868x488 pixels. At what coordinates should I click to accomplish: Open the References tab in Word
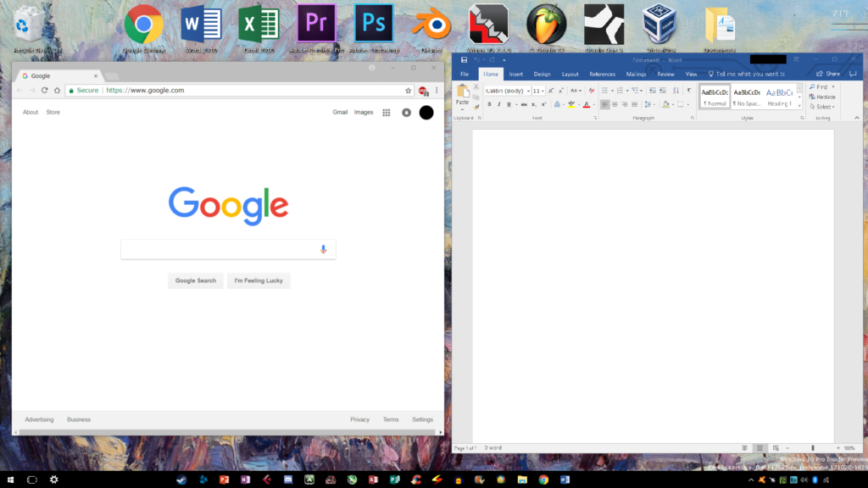(x=603, y=75)
